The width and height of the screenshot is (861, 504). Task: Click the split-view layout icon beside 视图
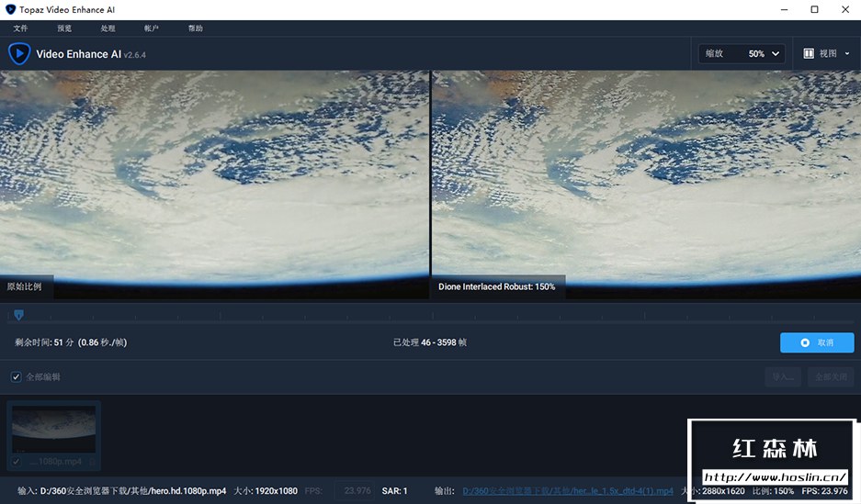(809, 54)
